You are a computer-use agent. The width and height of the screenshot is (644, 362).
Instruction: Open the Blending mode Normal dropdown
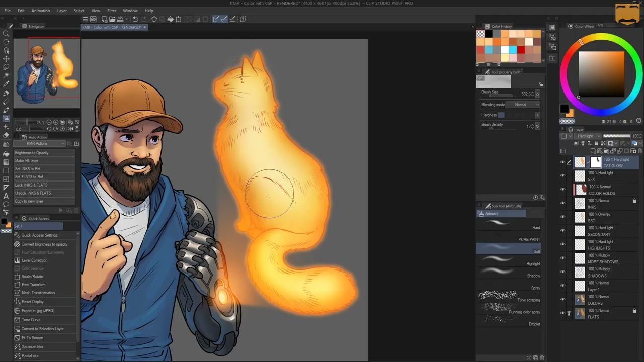[x=523, y=105]
